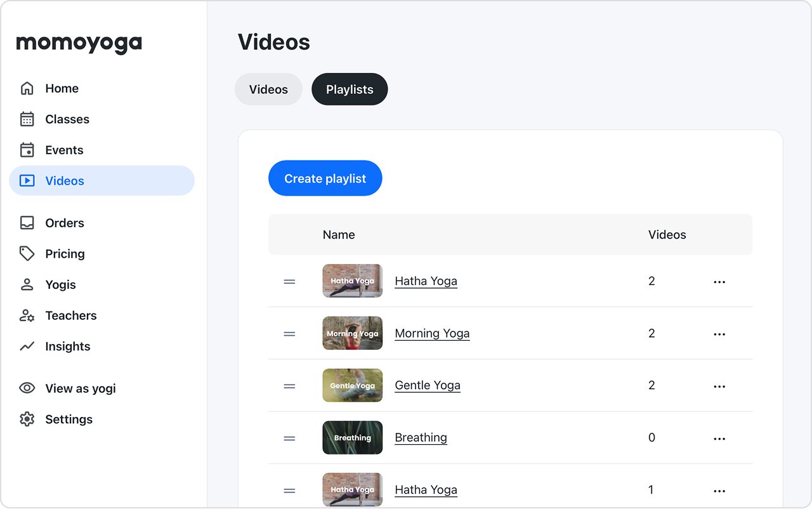Open the Insights chart icon
812x509 pixels.
(x=26, y=346)
